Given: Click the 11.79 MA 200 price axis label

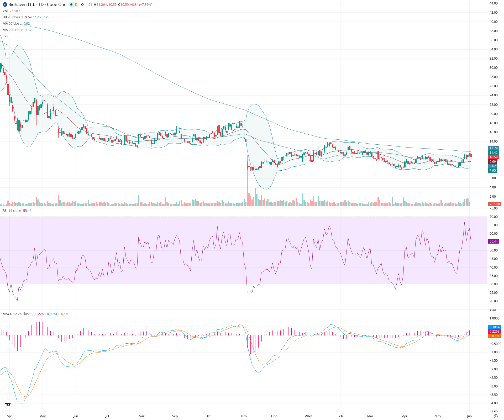Looking at the screenshot, I should 493,148.
